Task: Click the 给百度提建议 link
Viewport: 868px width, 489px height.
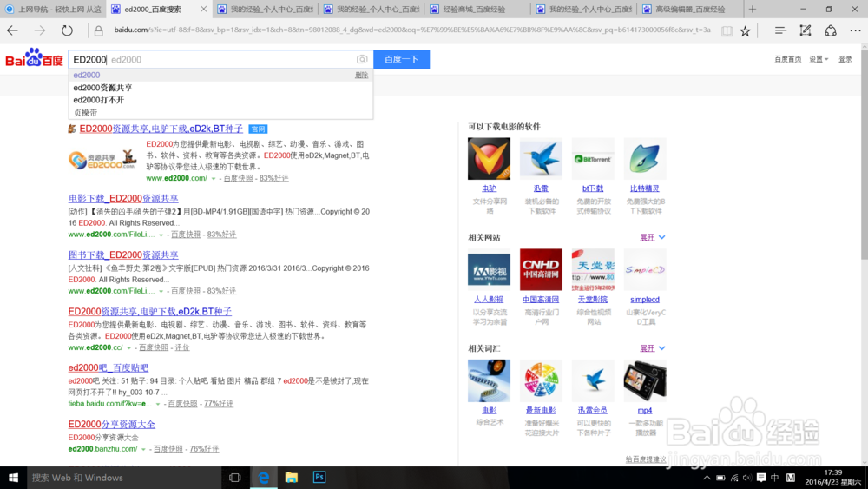Action: tap(646, 459)
